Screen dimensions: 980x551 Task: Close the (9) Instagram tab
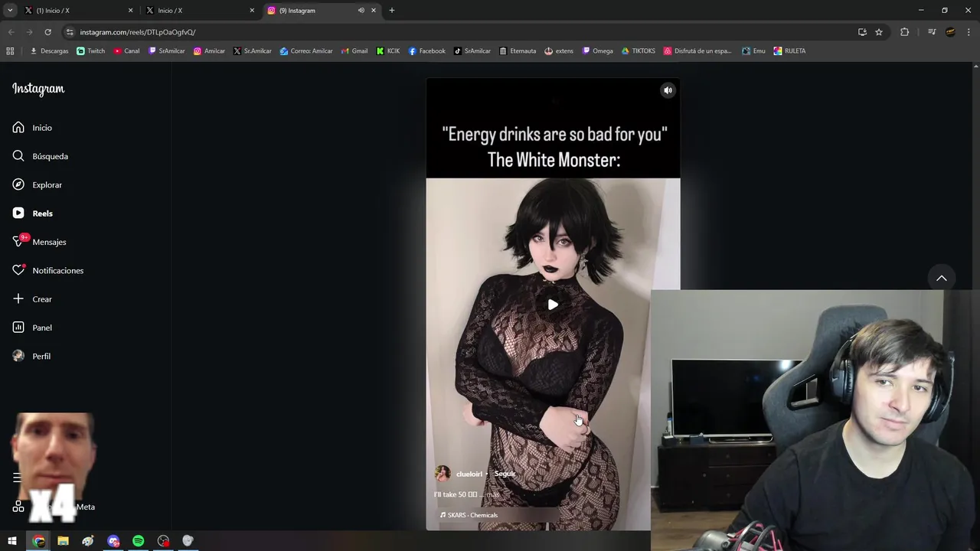[x=374, y=11]
